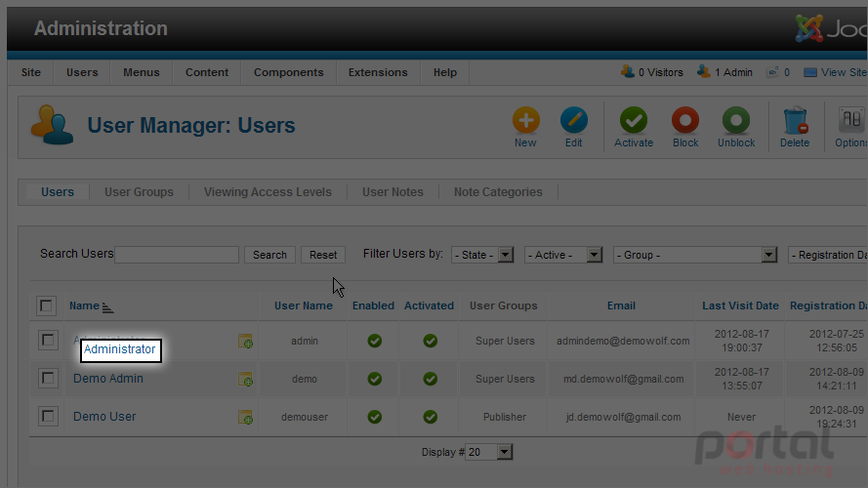This screenshot has width=868, height=488.
Task: Click the New user toolbar icon
Action: [526, 120]
